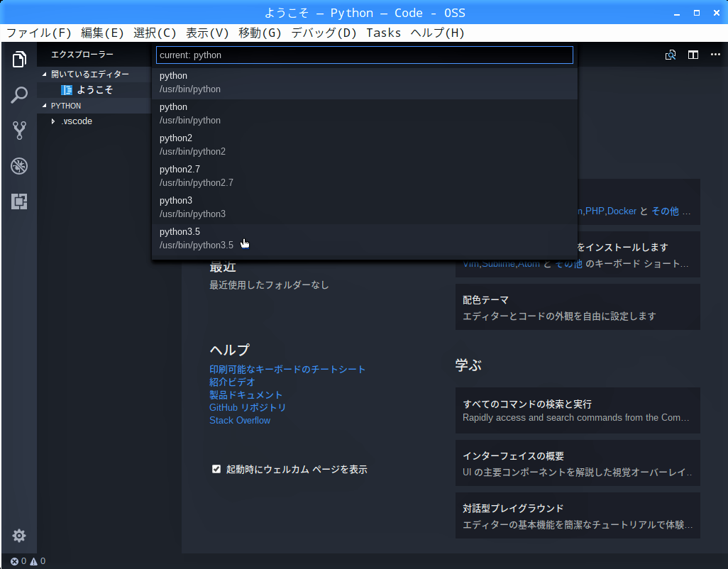Select ようこそ in open editors list

(x=94, y=90)
